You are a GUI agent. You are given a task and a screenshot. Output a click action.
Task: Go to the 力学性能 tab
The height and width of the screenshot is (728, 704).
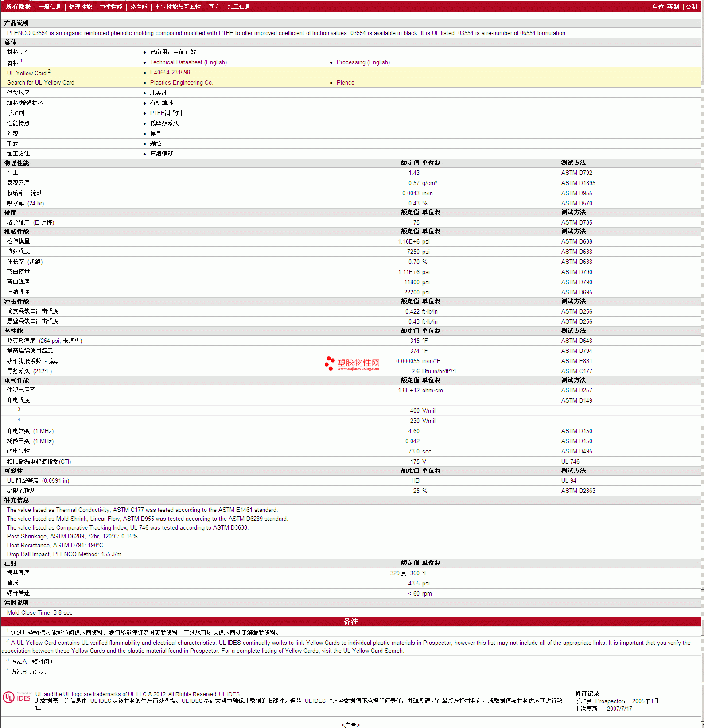pos(111,7)
